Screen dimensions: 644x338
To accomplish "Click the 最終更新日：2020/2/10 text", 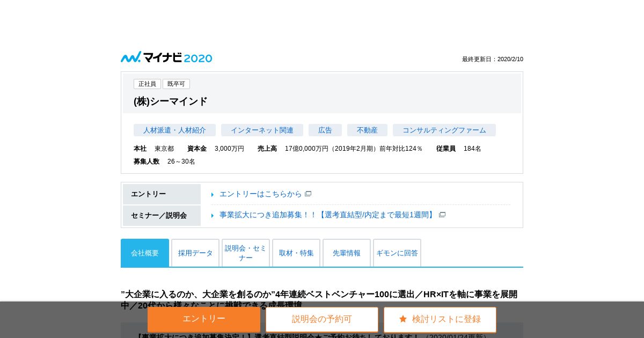I will (x=493, y=60).
